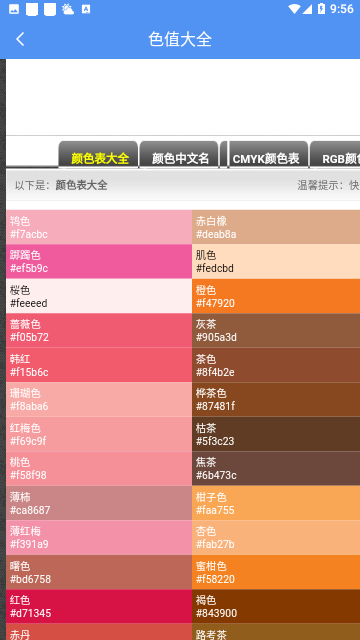Tap the back arrow in header
Image resolution: width=360 pixels, height=640 pixels.
(20, 39)
